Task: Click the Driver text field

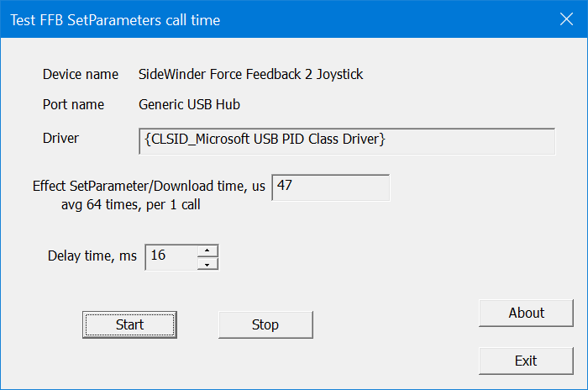Action: (x=347, y=141)
